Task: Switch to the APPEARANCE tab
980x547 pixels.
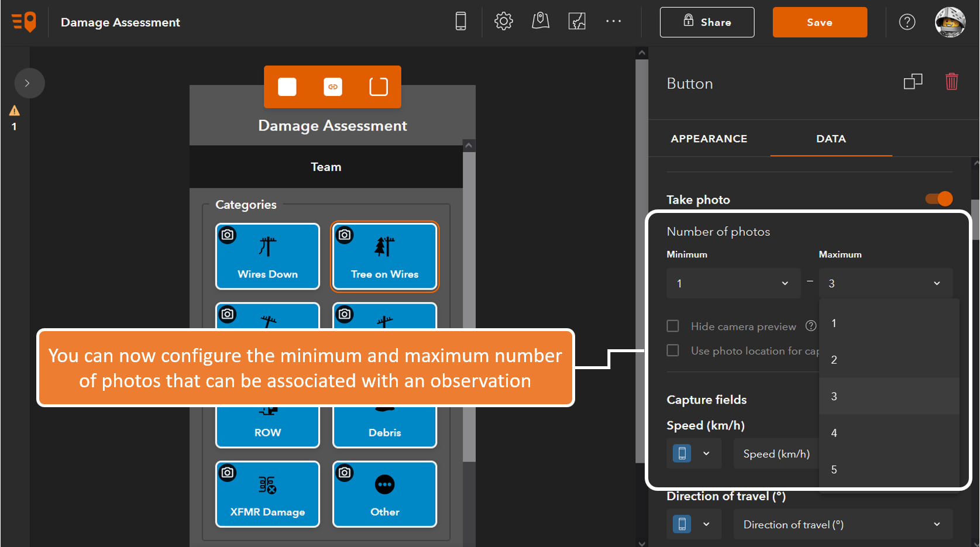Action: pos(709,139)
